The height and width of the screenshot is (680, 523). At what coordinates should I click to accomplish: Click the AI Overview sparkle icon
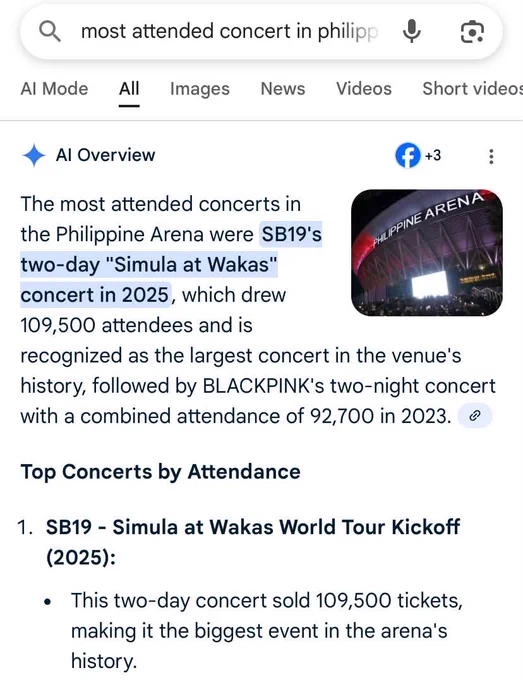coord(34,155)
